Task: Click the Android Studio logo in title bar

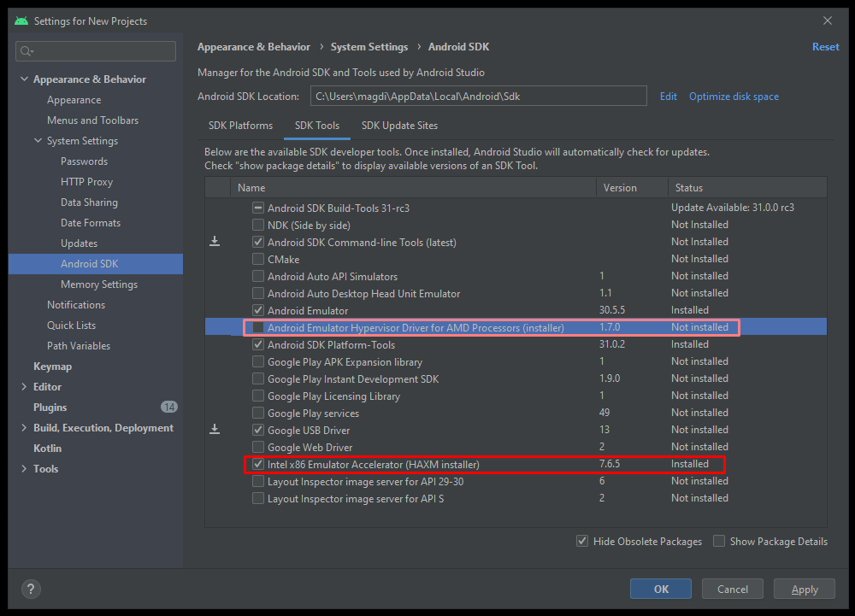Action: 21,21
